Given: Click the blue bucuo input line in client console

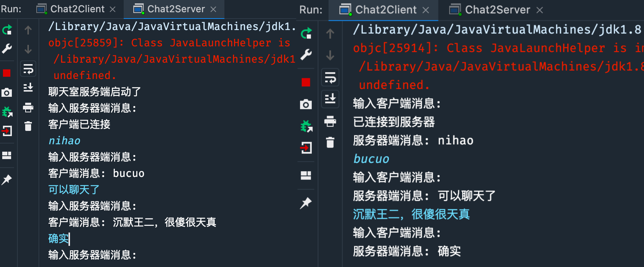Looking at the screenshot, I should [x=371, y=159].
